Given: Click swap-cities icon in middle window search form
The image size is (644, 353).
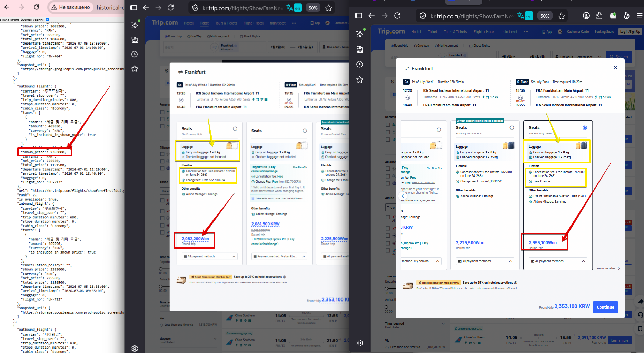Looking at the screenshot, I should click(x=215, y=47).
